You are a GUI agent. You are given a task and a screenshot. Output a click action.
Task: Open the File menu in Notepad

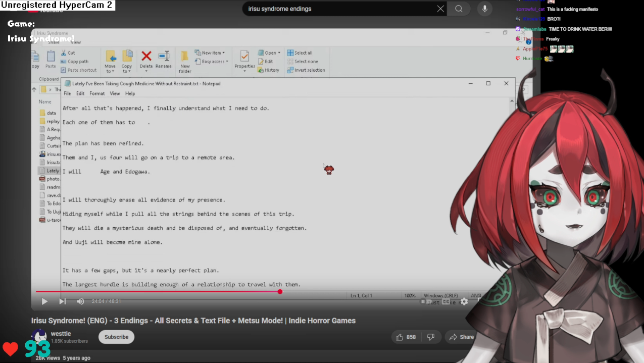[x=67, y=93]
